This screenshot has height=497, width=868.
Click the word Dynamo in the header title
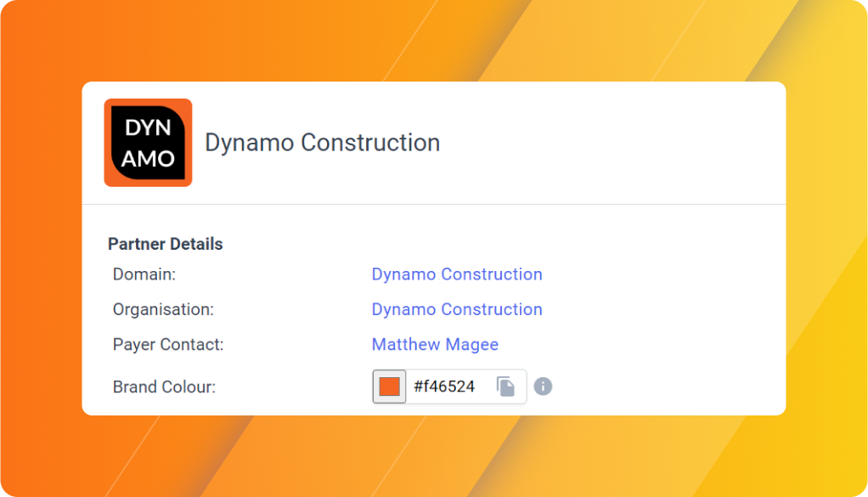click(x=249, y=143)
